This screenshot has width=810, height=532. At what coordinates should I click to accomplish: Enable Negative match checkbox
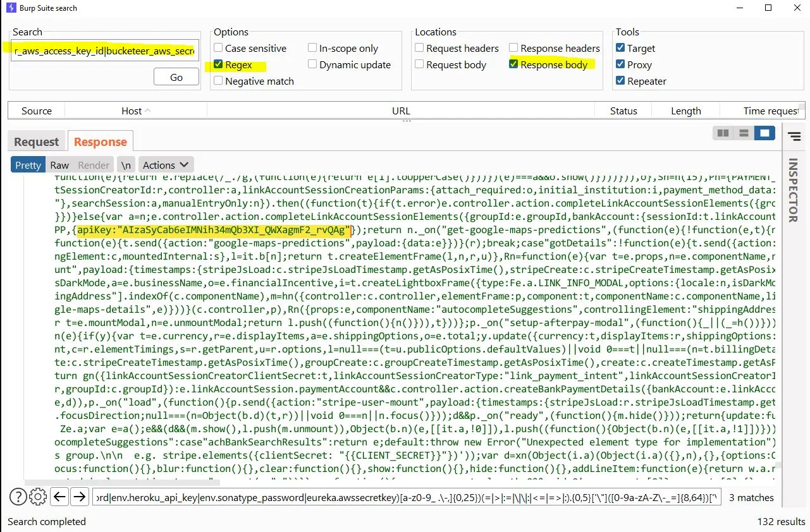pyautogui.click(x=218, y=81)
